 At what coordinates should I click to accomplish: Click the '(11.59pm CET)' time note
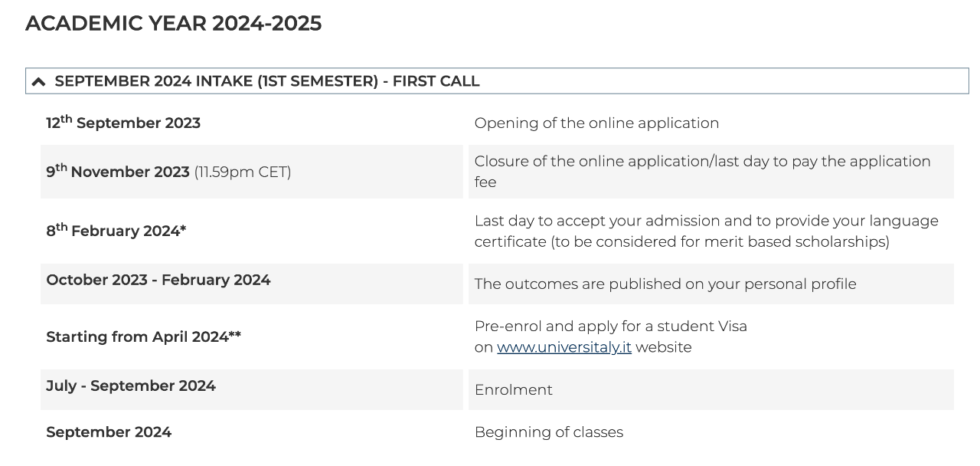pos(243,172)
